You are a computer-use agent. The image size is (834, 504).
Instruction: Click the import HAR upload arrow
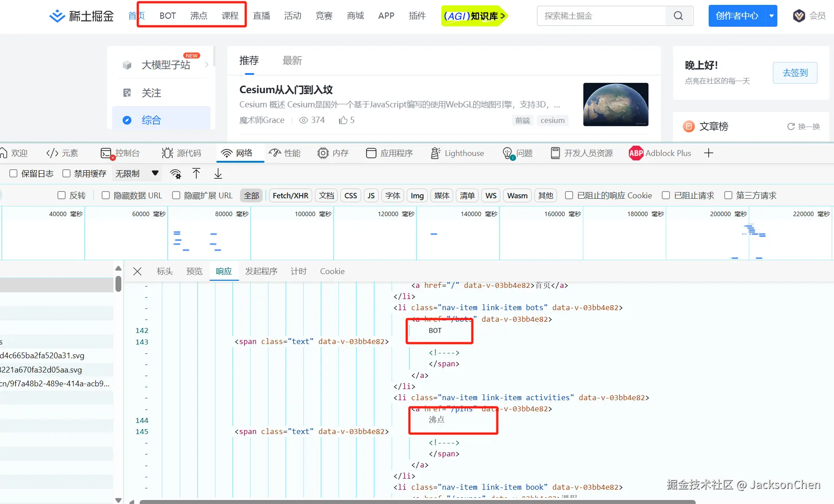[x=196, y=174]
